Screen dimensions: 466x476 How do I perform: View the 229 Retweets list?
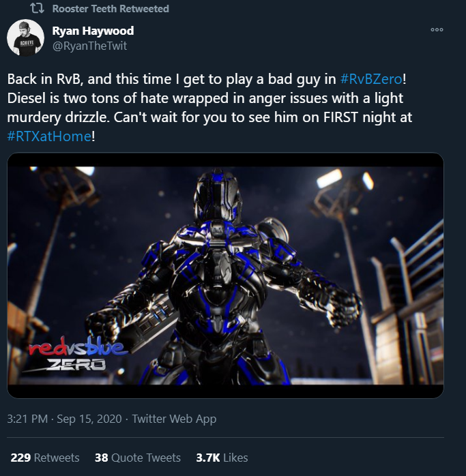(x=45, y=458)
